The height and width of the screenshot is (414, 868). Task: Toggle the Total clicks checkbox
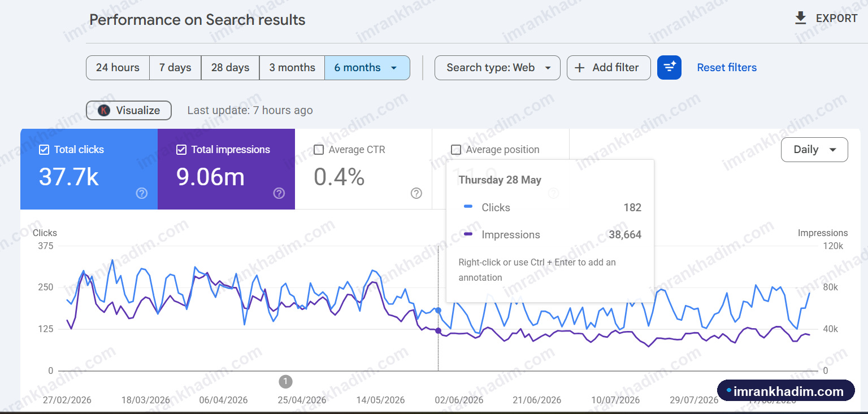click(44, 150)
